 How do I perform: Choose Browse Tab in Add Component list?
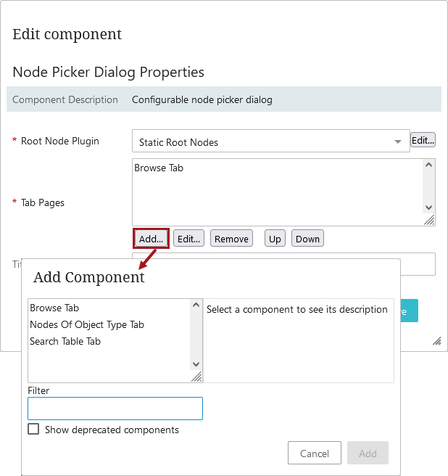(54, 308)
